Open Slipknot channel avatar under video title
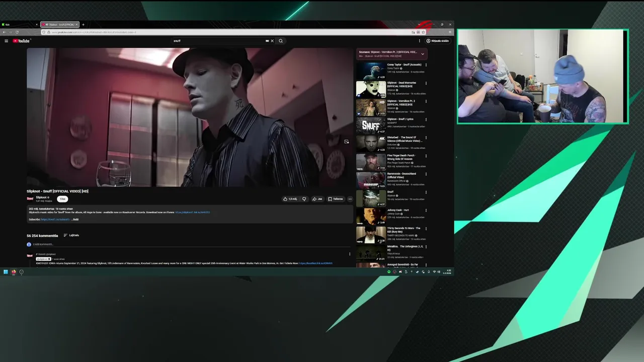Screen dimensions: 644x362 pos(30,199)
